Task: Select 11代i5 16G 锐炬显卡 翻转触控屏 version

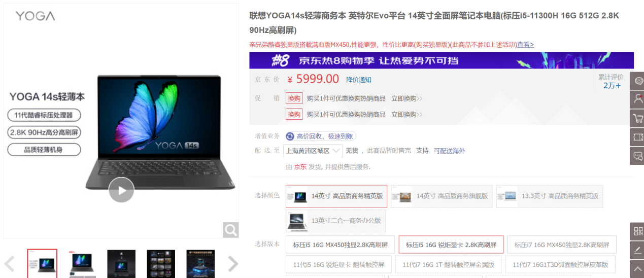Action: click(x=338, y=264)
